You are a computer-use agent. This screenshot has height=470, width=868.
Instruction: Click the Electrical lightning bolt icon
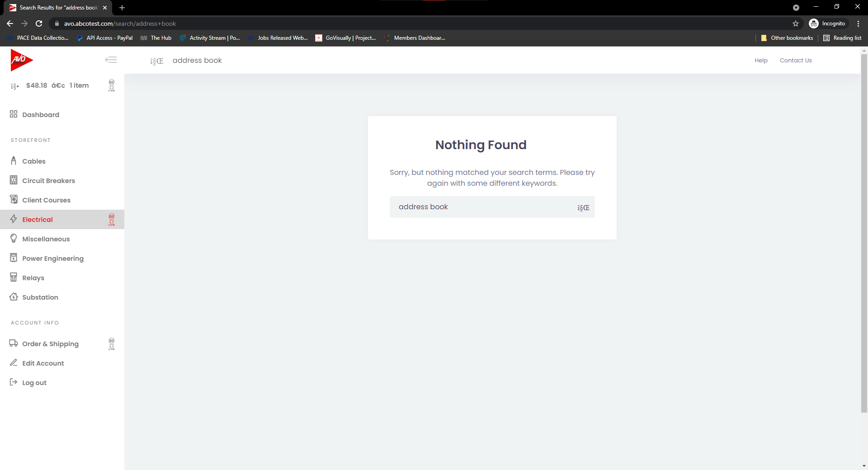point(14,219)
